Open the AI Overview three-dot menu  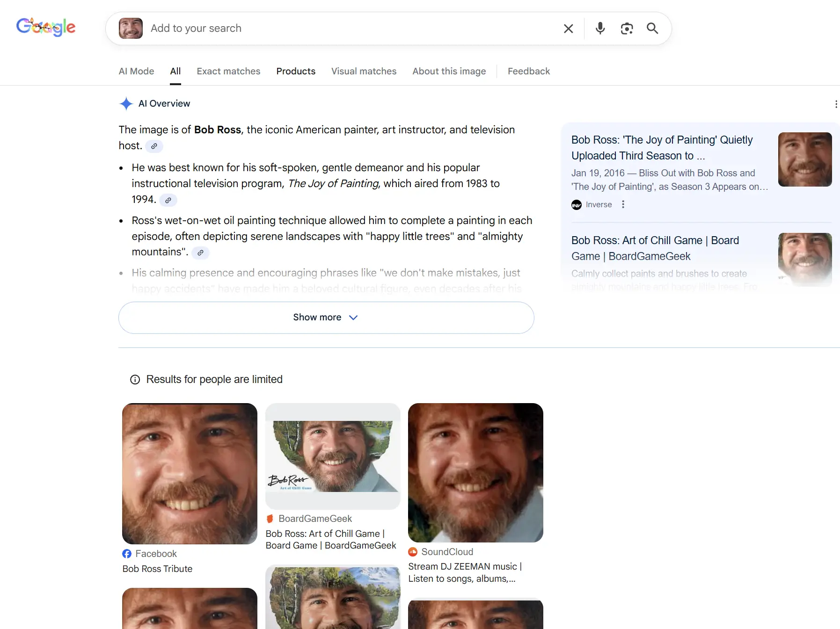pyautogui.click(x=836, y=104)
